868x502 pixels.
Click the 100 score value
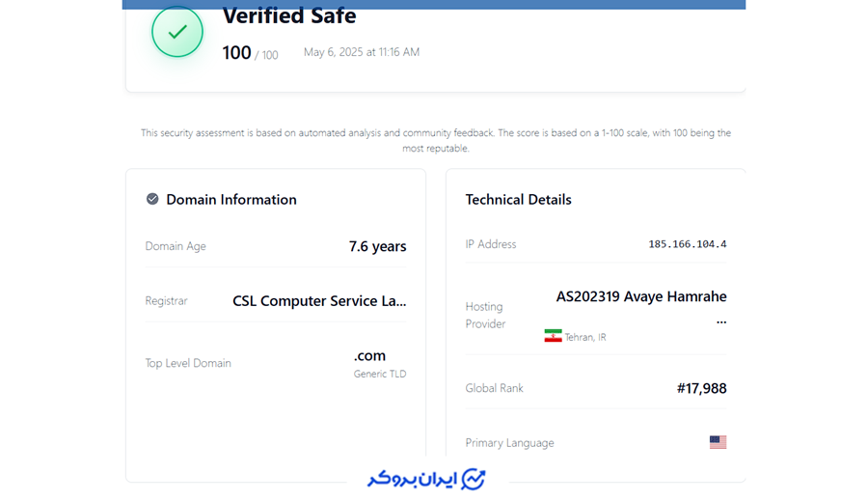236,53
